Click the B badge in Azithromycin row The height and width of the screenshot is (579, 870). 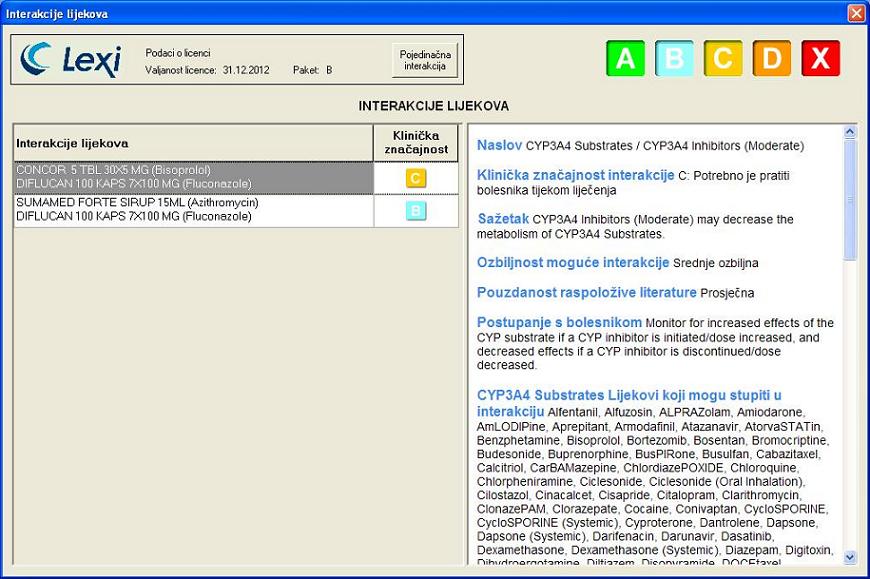point(416,211)
